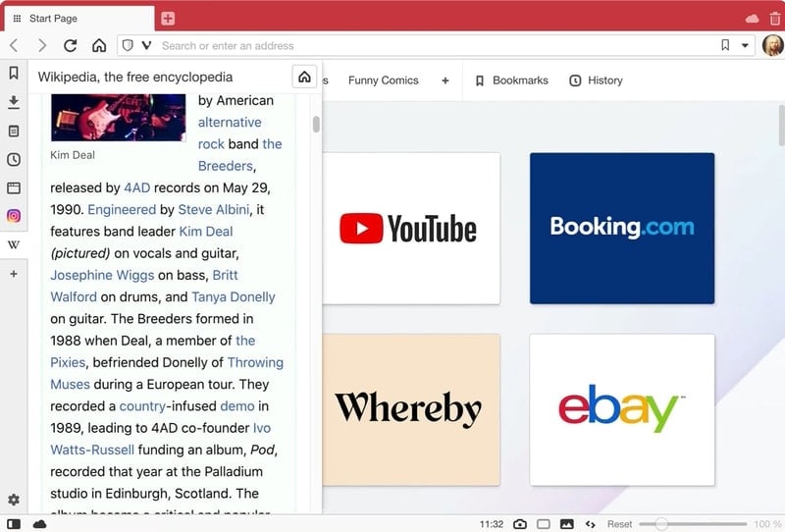Open the Throwing Muses link
Screen dimensions: 785x532
coord(255,362)
